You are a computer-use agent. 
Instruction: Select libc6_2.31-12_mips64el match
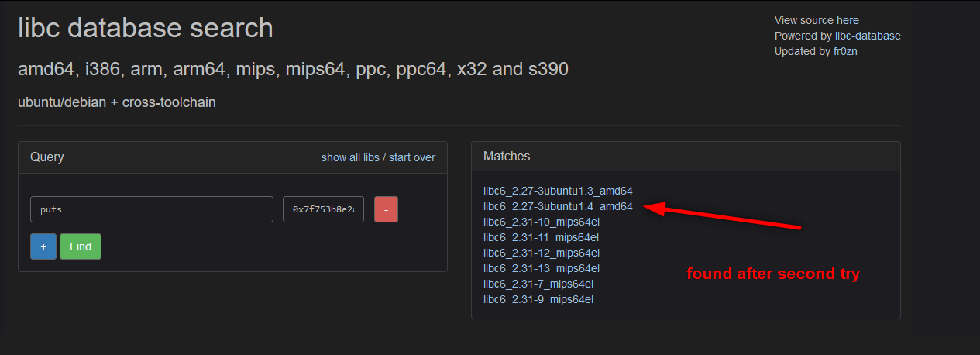coord(542,253)
